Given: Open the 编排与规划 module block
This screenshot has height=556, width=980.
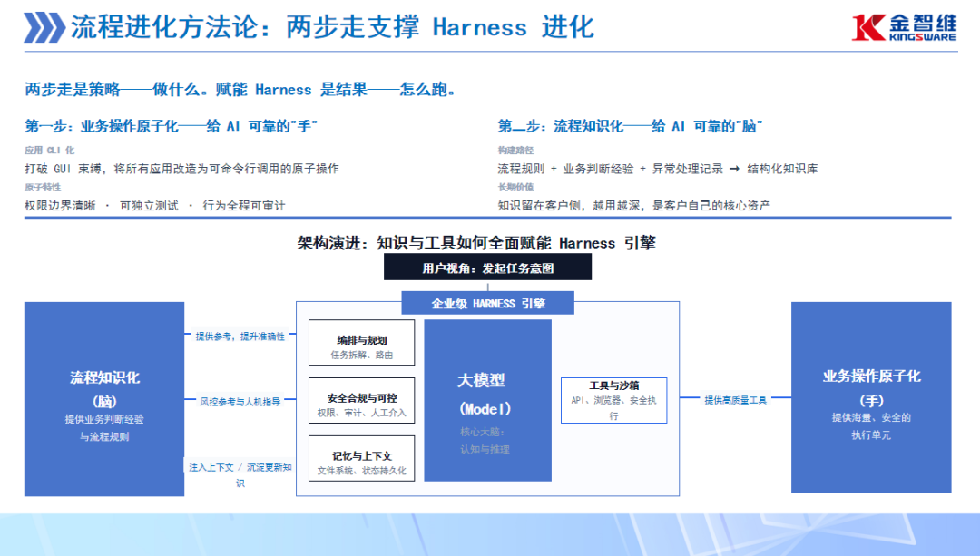Looking at the screenshot, I should [362, 342].
